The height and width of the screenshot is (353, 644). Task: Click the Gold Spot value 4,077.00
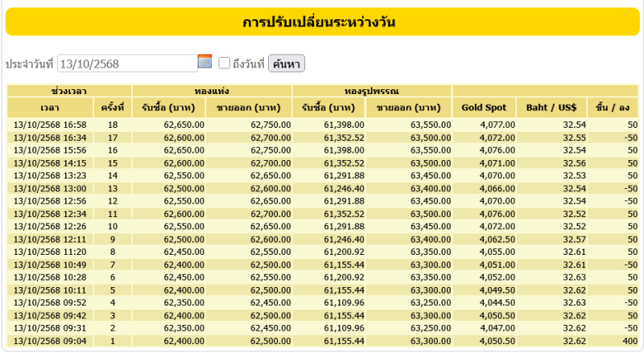pos(497,125)
